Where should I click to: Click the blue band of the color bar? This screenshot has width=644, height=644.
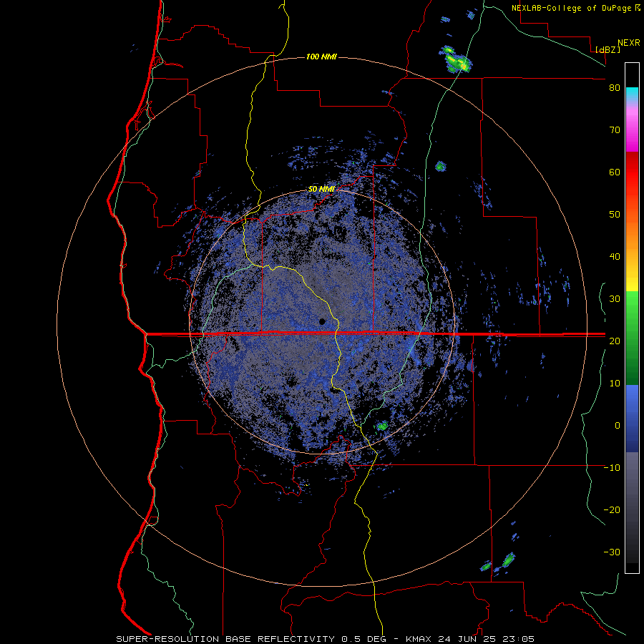click(632, 418)
